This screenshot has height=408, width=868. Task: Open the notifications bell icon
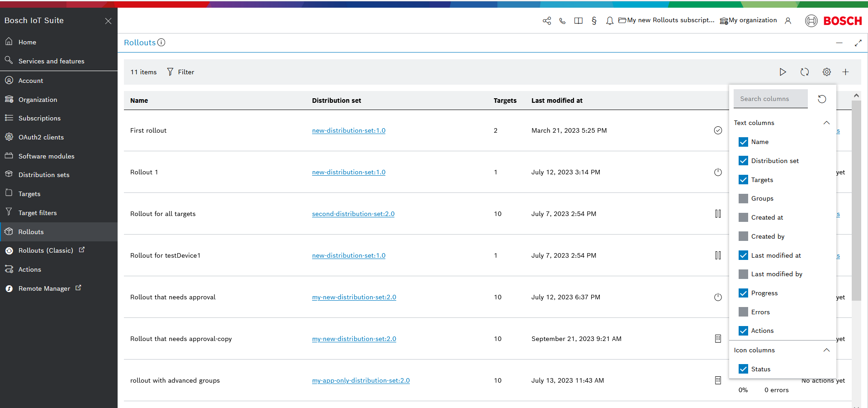click(610, 21)
